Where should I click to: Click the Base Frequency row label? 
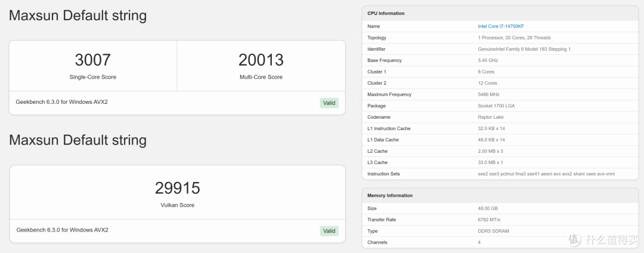click(x=385, y=60)
